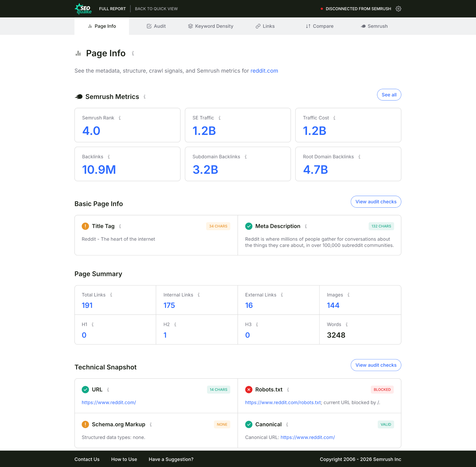Open the https://www.reddit.com/ URL link

click(x=109, y=402)
